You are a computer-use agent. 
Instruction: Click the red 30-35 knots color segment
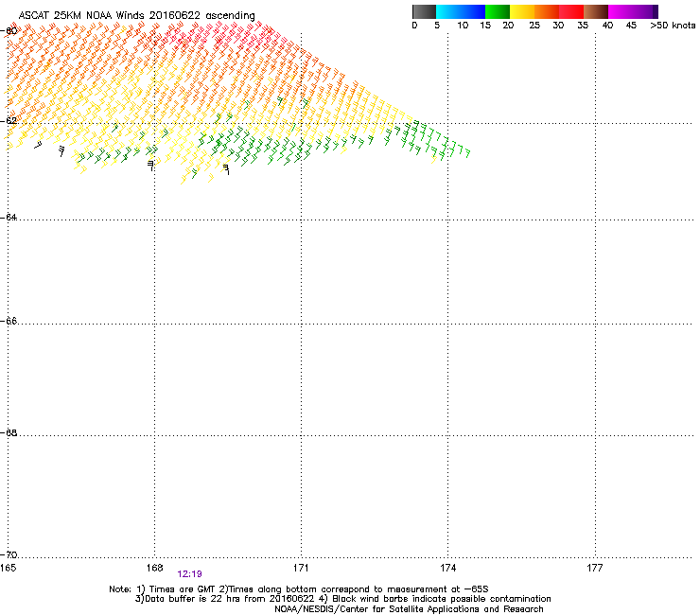point(571,11)
